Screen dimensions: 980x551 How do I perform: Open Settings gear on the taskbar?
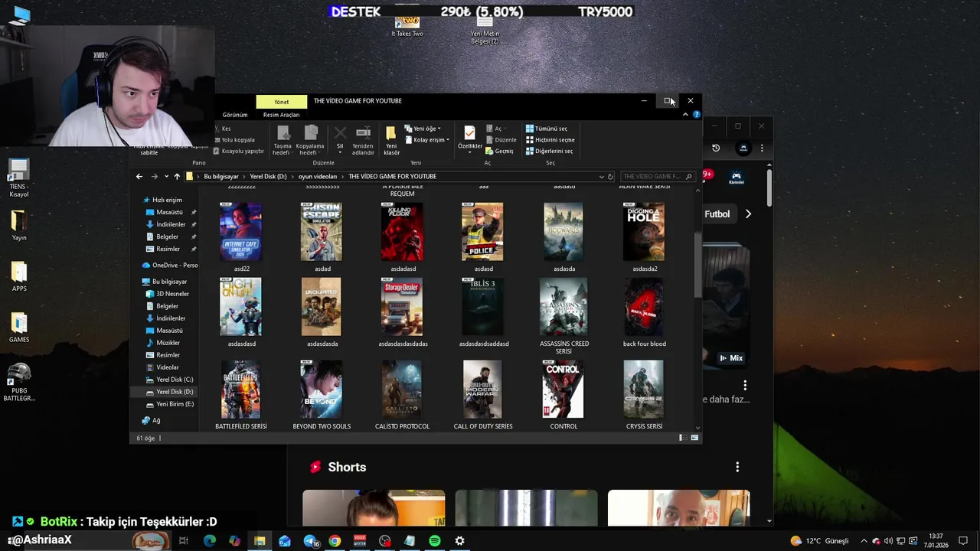459,541
